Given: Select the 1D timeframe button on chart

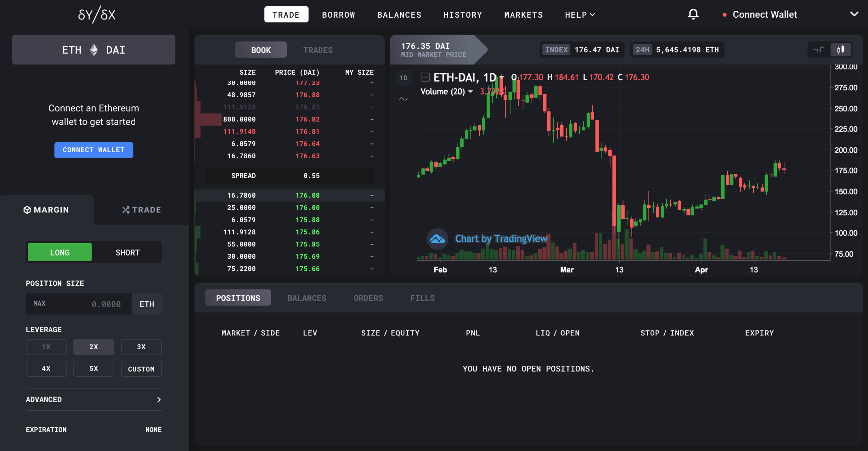Looking at the screenshot, I should 403,78.
